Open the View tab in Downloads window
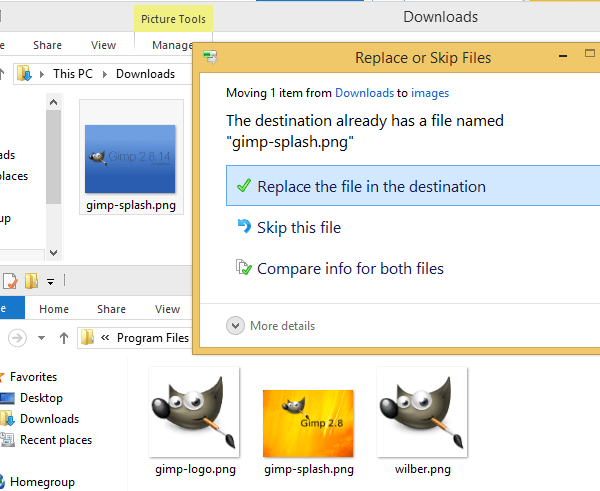600x491 pixels. [103, 45]
